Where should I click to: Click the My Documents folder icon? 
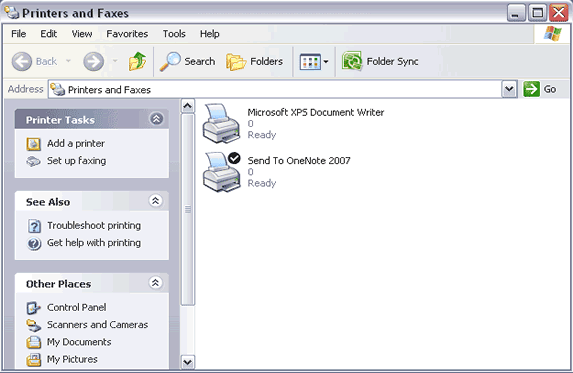tap(34, 342)
